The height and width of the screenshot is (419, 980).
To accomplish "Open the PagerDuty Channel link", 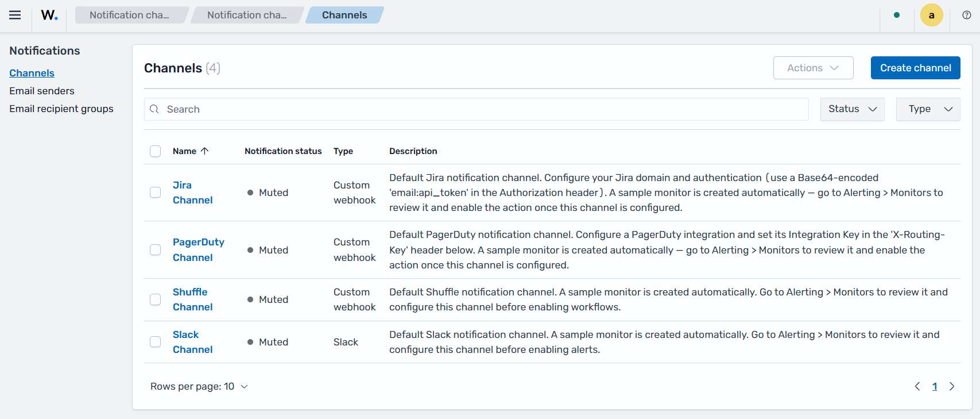I will pyautogui.click(x=199, y=250).
